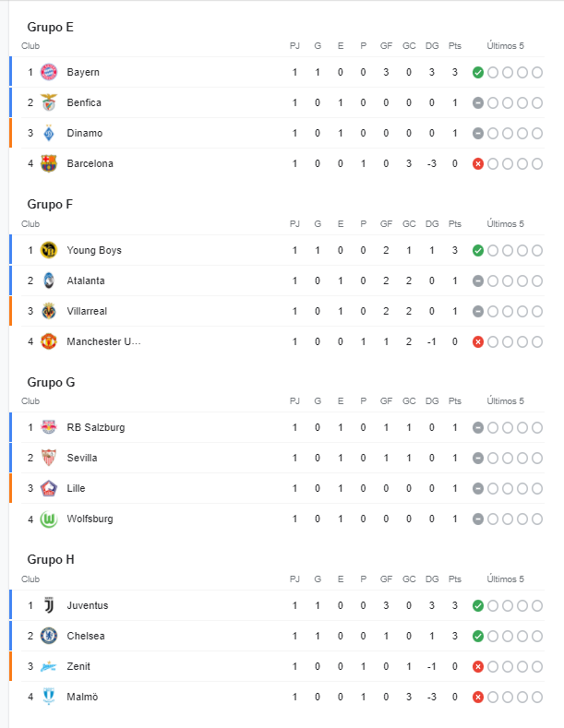Click the Bayern club crest icon
This screenshot has width=564, height=728.
point(49,72)
